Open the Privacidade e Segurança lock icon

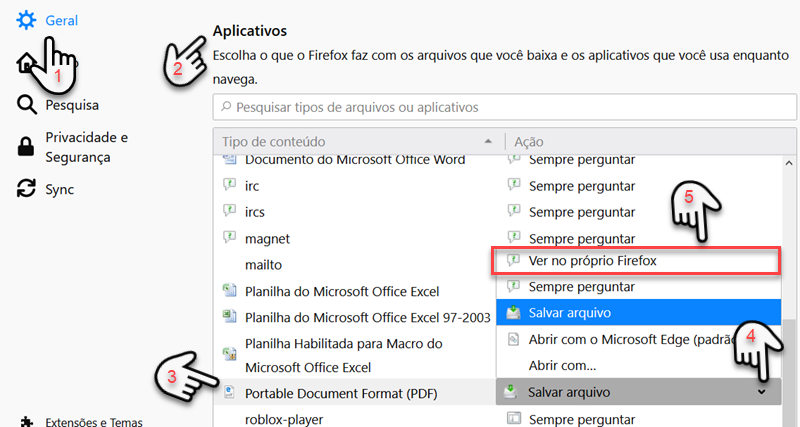click(26, 146)
